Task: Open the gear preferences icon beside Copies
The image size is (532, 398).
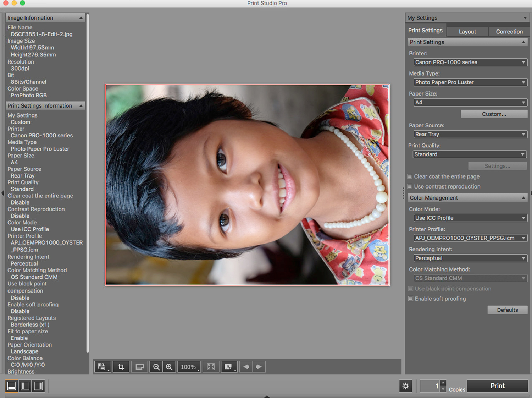Action: pyautogui.click(x=406, y=386)
